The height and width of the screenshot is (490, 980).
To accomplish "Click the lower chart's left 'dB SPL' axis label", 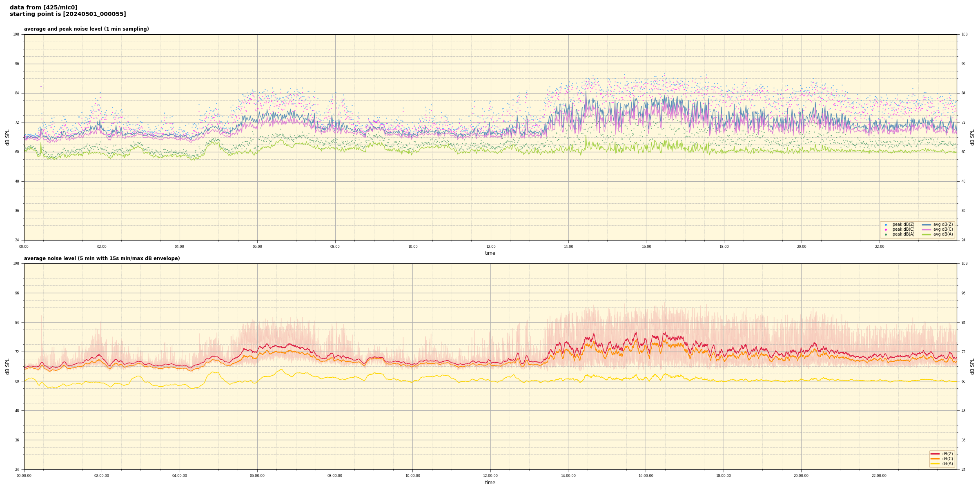I will pos(7,366).
